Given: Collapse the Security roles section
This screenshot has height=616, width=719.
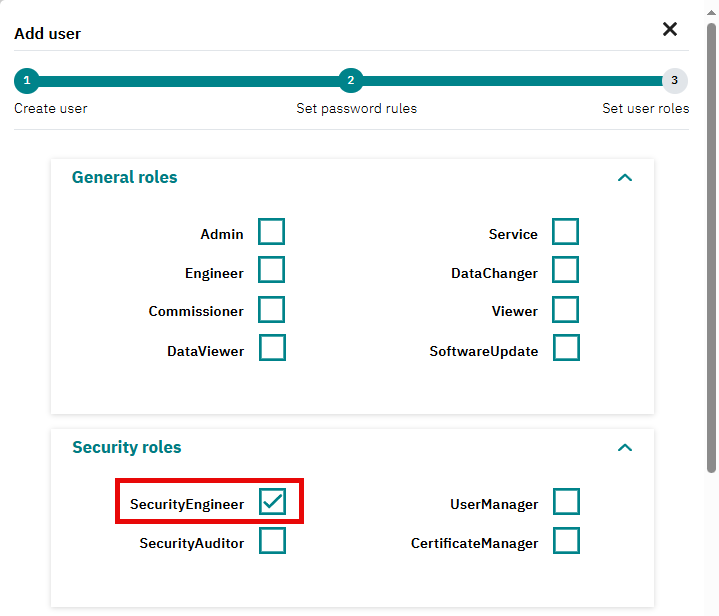Looking at the screenshot, I should pyautogui.click(x=625, y=448).
